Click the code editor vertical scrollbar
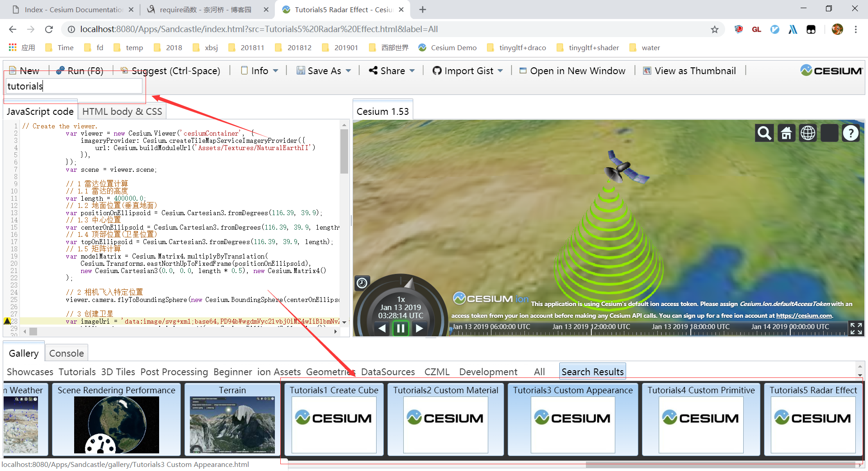868x471 pixels. pos(344,151)
